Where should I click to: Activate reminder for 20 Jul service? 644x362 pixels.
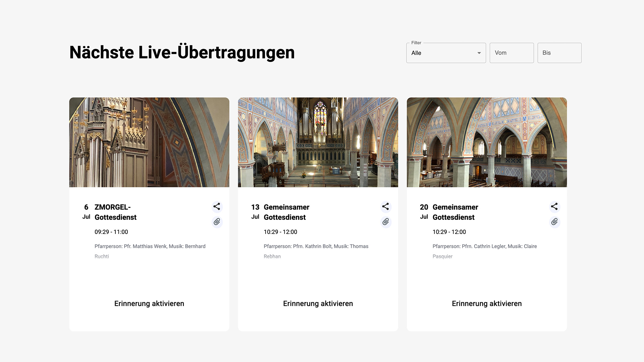(x=486, y=304)
